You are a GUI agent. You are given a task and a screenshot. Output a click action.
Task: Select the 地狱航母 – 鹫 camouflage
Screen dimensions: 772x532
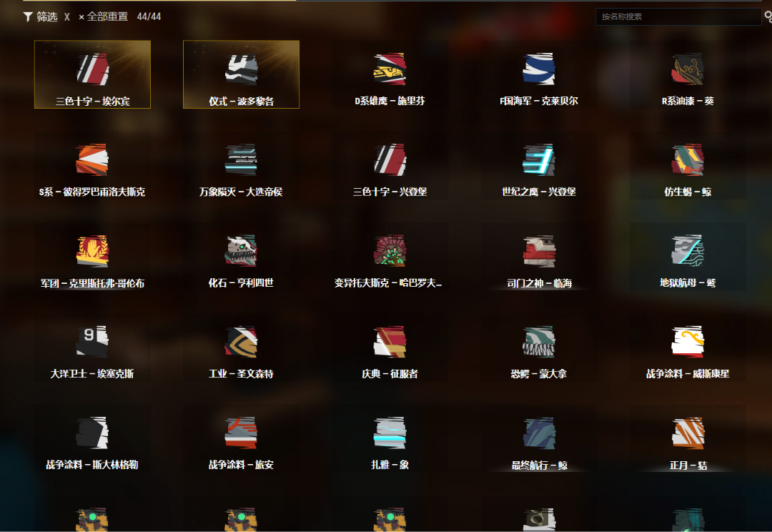(688, 257)
